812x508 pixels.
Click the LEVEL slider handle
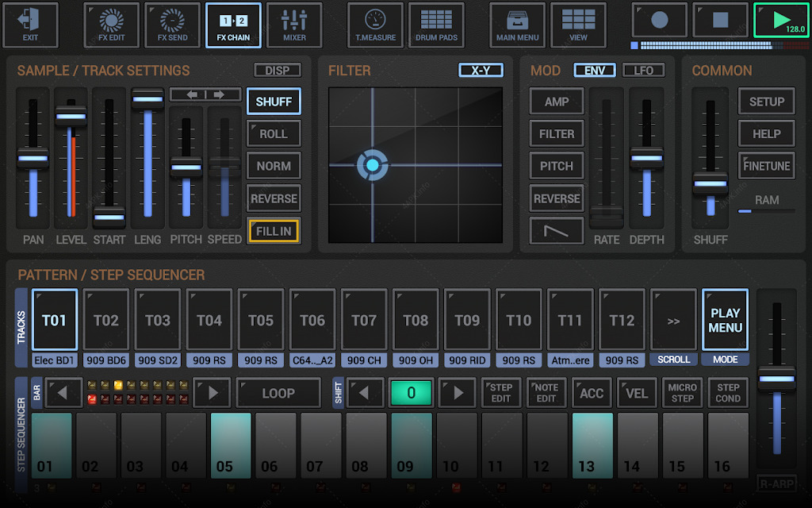click(x=71, y=116)
